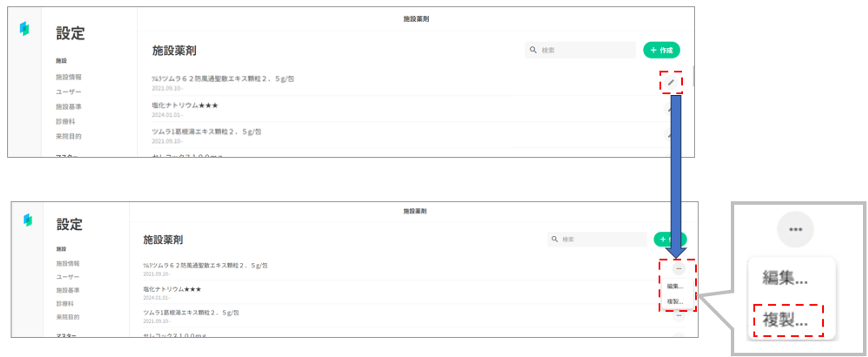
Task: Click the app logo in the lower screenshot
Action: (x=28, y=220)
